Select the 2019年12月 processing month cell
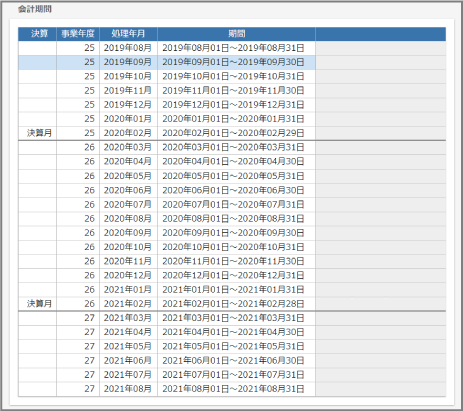The width and height of the screenshot is (463, 411). pyautogui.click(x=128, y=105)
